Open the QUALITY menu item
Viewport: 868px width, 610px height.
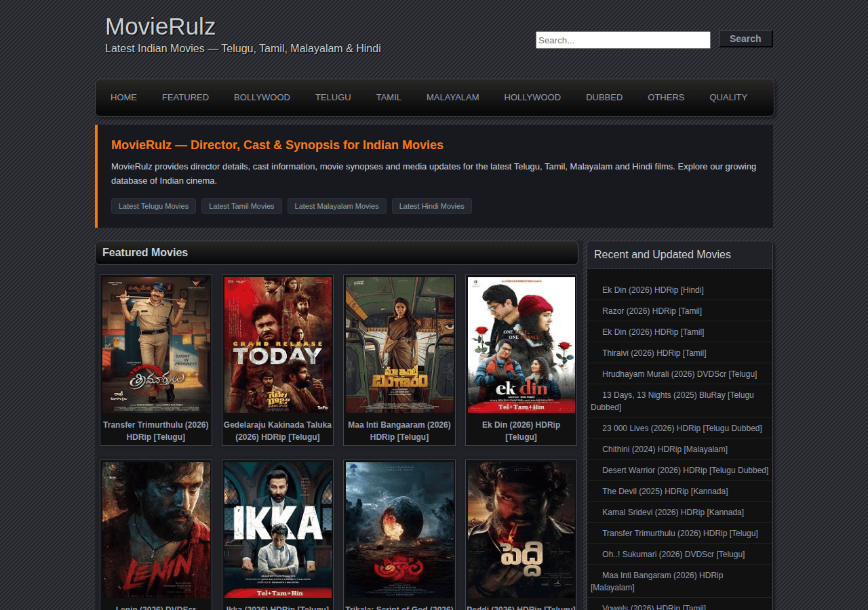728,98
